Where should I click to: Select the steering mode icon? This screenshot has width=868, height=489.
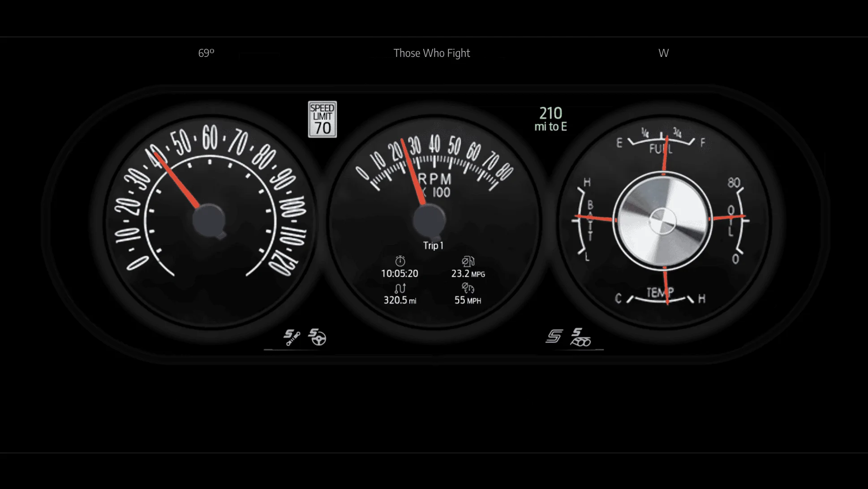[x=318, y=337]
